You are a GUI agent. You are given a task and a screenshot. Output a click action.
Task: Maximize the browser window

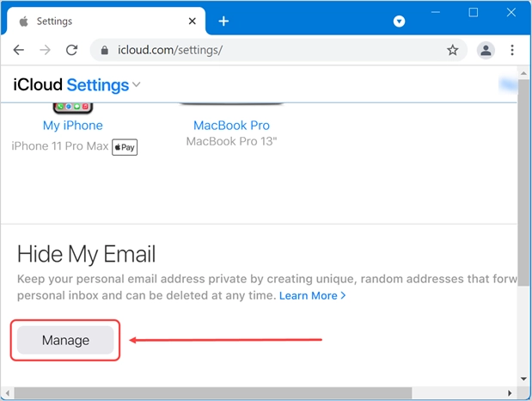474,12
